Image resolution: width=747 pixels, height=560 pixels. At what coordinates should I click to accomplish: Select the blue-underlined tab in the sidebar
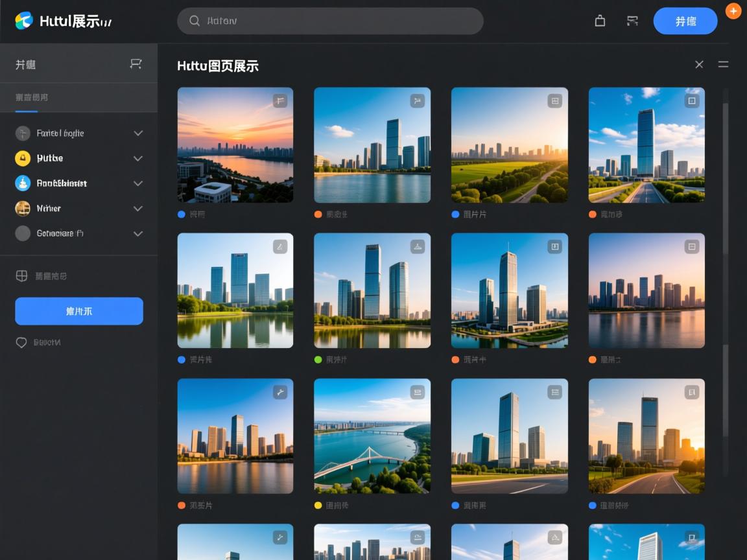click(x=31, y=98)
